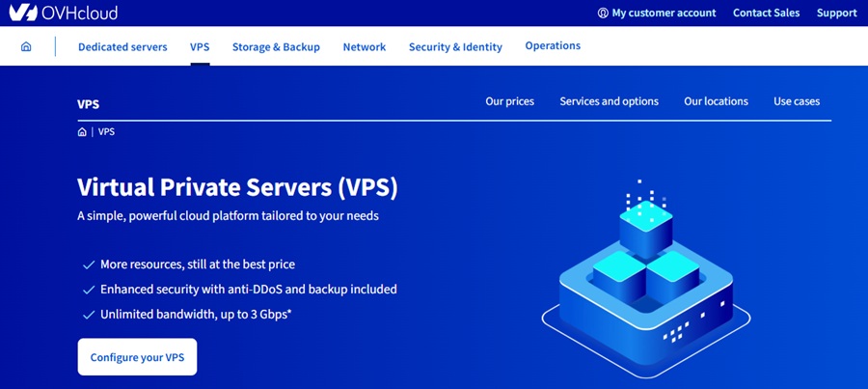Open My customer account
The image size is (868, 389).
[x=664, y=13]
